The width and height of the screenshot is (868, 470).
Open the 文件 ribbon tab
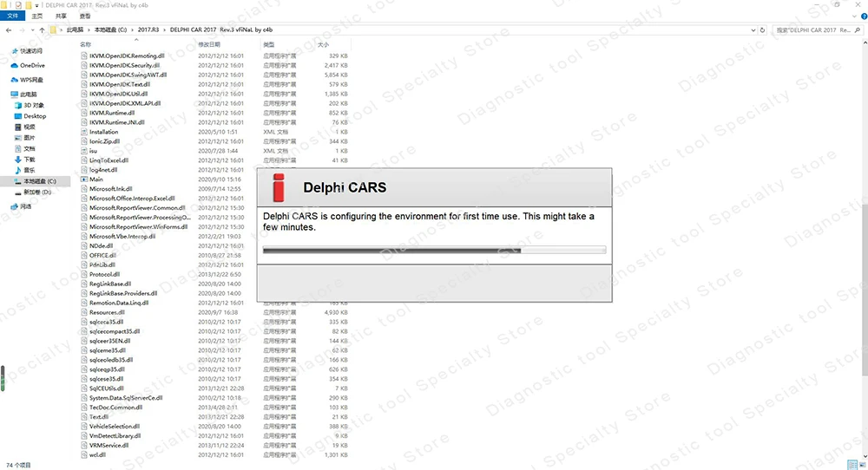pyautogui.click(x=12, y=16)
